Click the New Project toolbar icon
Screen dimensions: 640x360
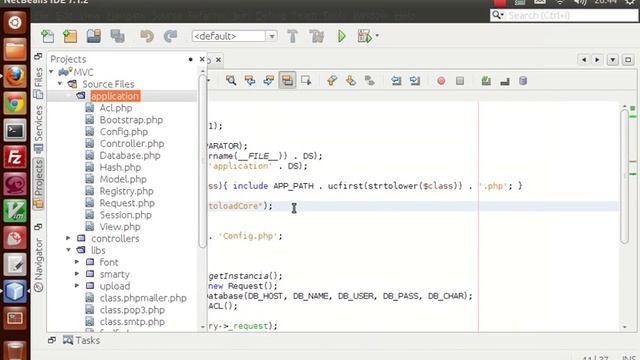(x=70, y=36)
